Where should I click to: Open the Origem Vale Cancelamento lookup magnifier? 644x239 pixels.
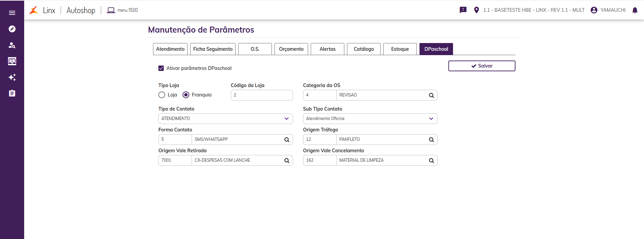click(431, 161)
